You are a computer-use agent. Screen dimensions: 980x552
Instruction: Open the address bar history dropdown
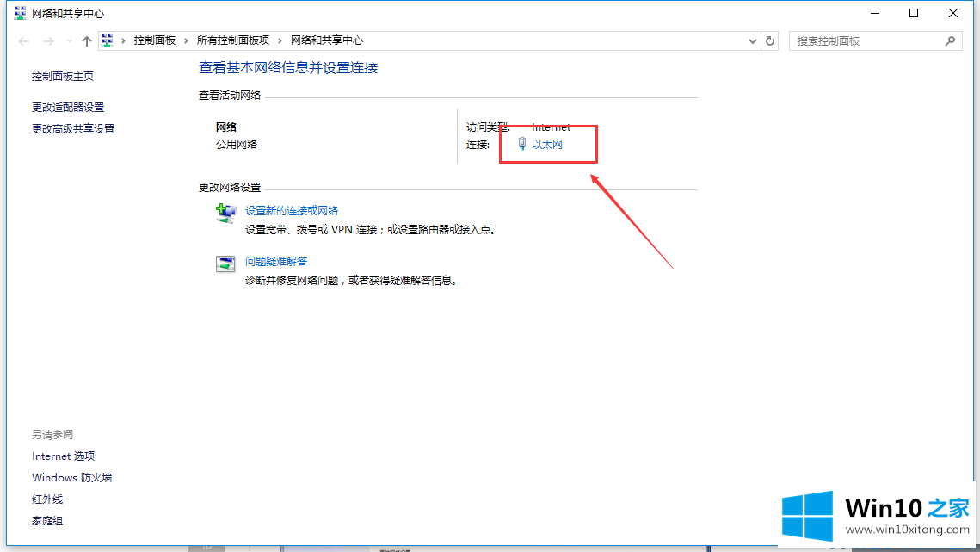coord(753,40)
